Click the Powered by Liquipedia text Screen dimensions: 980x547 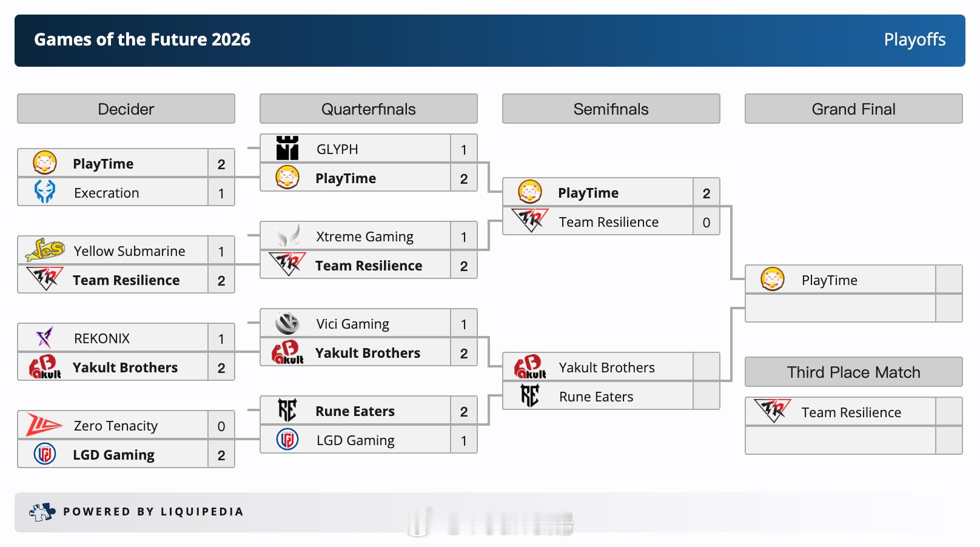[153, 512]
